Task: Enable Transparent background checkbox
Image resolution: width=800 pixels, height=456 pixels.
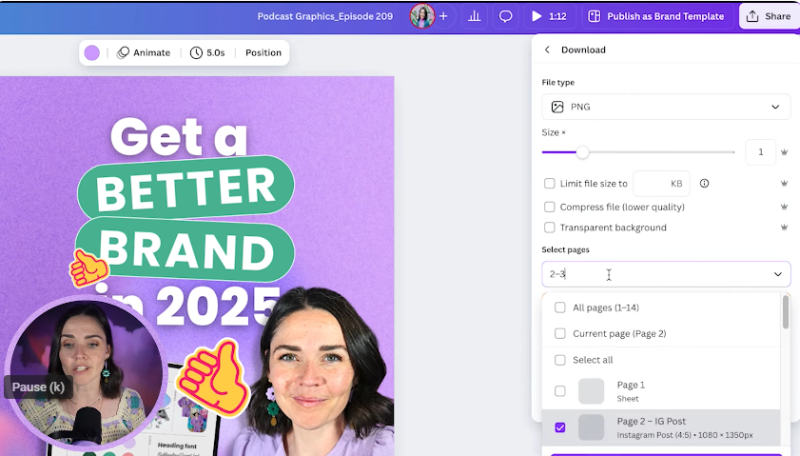Action: pyautogui.click(x=549, y=227)
